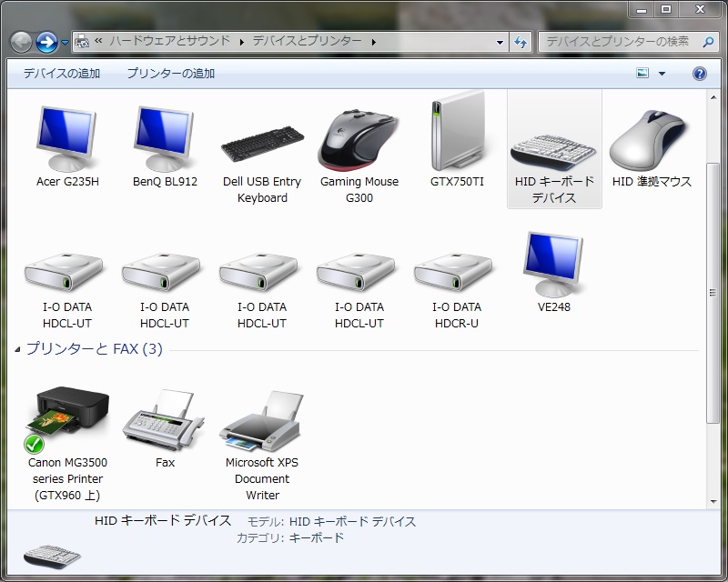This screenshot has width=728, height=582.
Task: Click the details pane title HID キーボード デバイス
Action: [163, 520]
